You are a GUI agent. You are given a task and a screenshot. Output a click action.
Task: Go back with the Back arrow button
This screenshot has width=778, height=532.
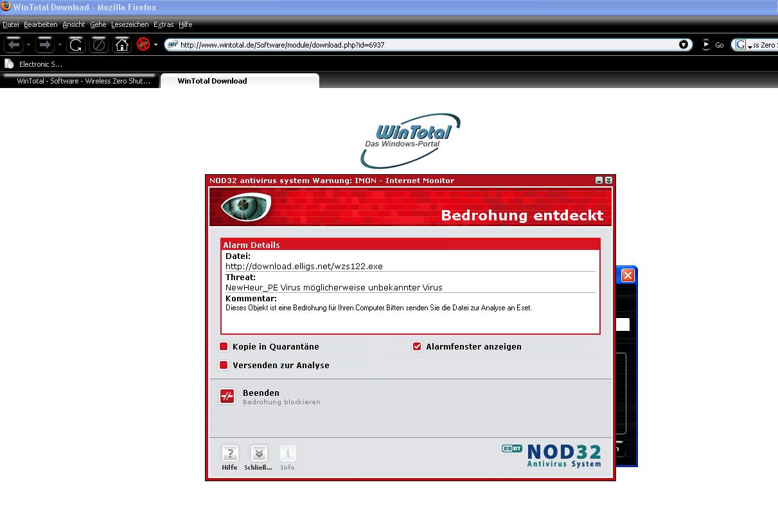coord(13,45)
